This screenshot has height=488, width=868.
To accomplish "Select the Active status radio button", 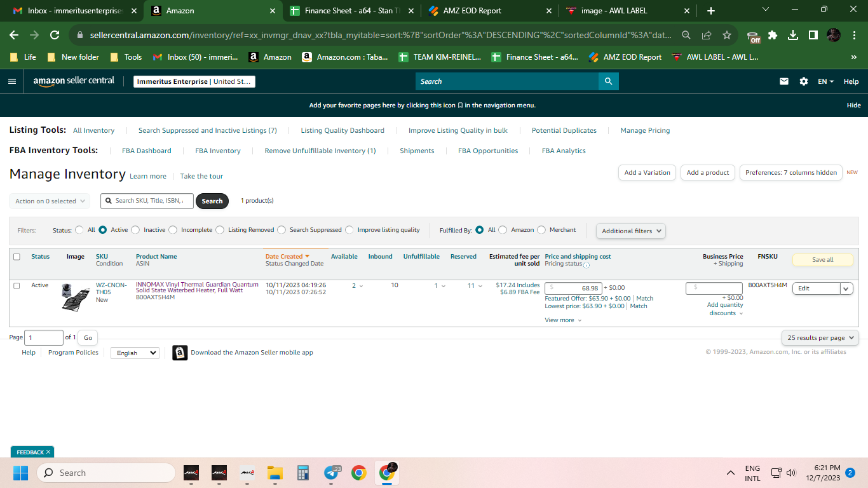I will 102,230.
